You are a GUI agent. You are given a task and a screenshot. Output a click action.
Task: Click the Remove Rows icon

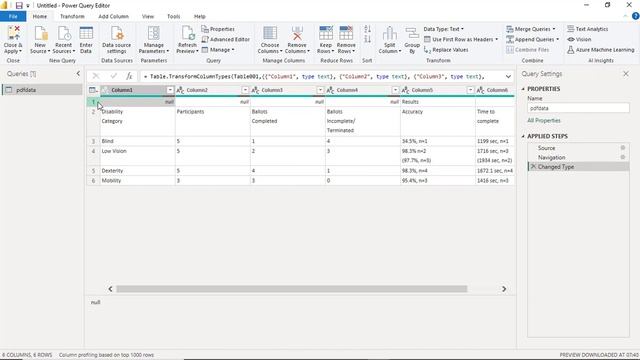[346, 33]
